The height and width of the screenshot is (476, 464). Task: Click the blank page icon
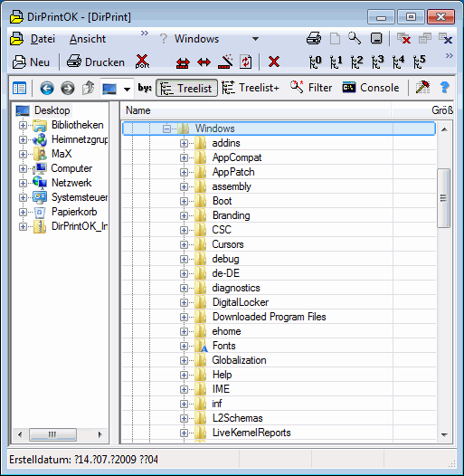[335, 39]
